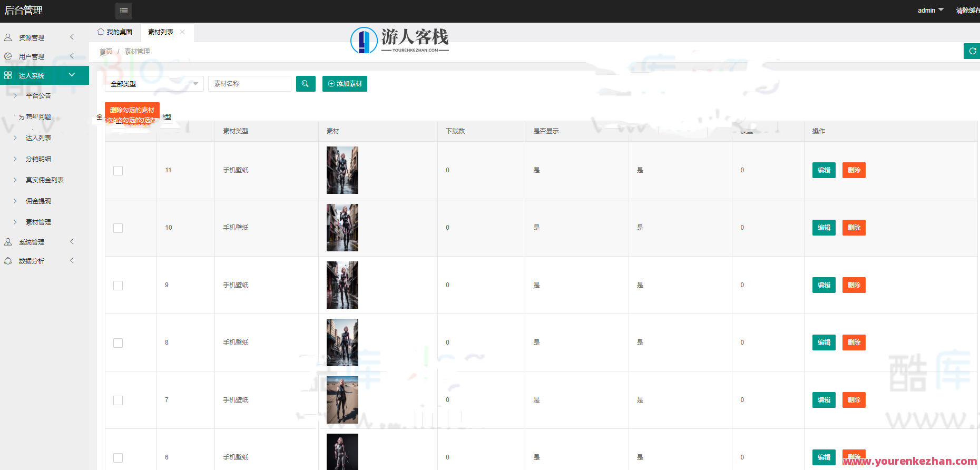The width and height of the screenshot is (980, 470).
Task: Click the 删除勾选的素材 button
Action: pyautogui.click(x=132, y=110)
